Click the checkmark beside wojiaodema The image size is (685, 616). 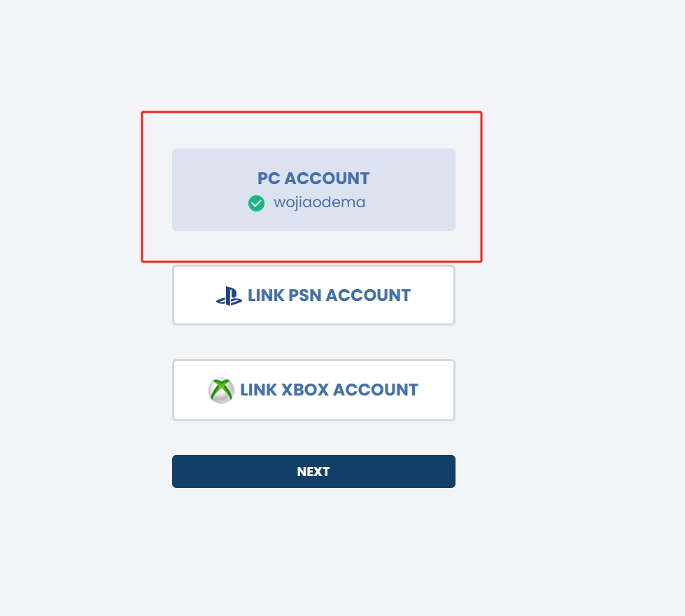[257, 203]
